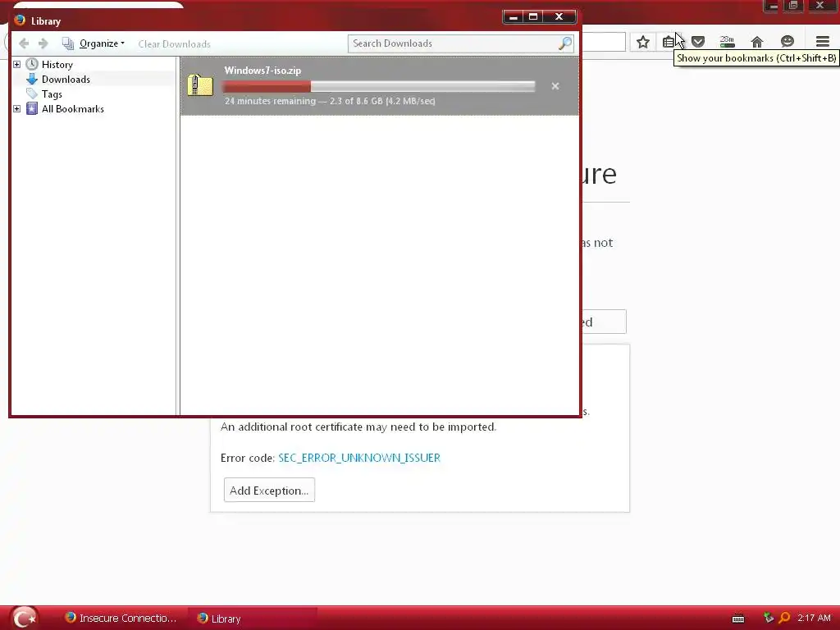840x630 pixels.
Task: Click the network tray icon
Action: [768, 618]
